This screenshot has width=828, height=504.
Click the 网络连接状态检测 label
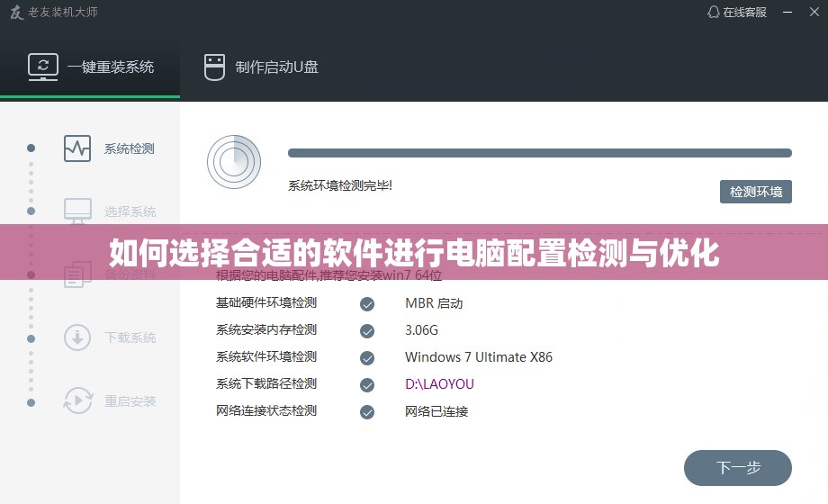pyautogui.click(x=266, y=410)
